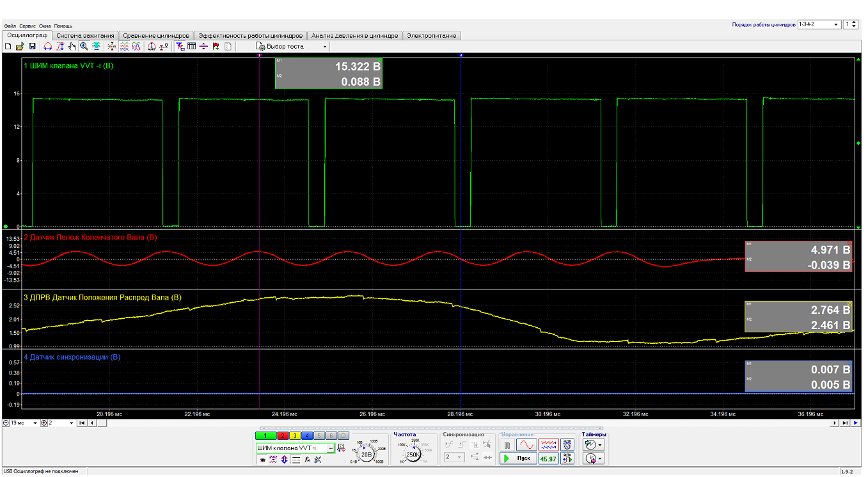The width and height of the screenshot is (868, 477).
Task: Expand first timer dropdown arrow
Action: pyautogui.click(x=599, y=445)
